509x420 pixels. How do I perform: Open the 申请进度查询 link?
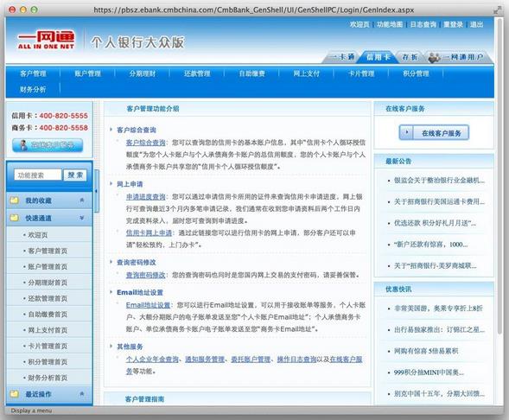click(x=145, y=197)
